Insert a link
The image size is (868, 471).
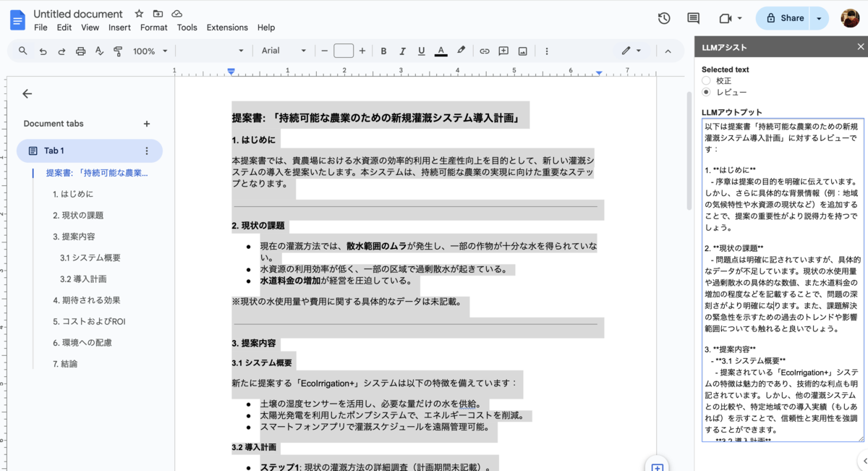point(485,51)
